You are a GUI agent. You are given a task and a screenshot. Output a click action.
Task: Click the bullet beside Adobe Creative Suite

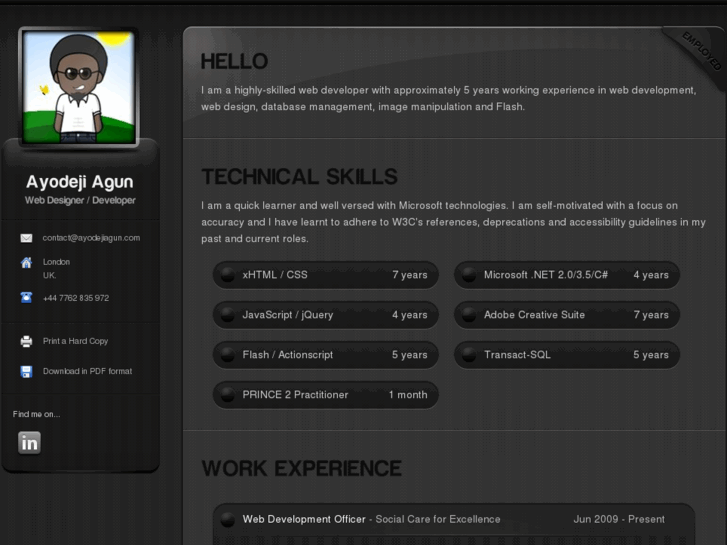point(469,314)
